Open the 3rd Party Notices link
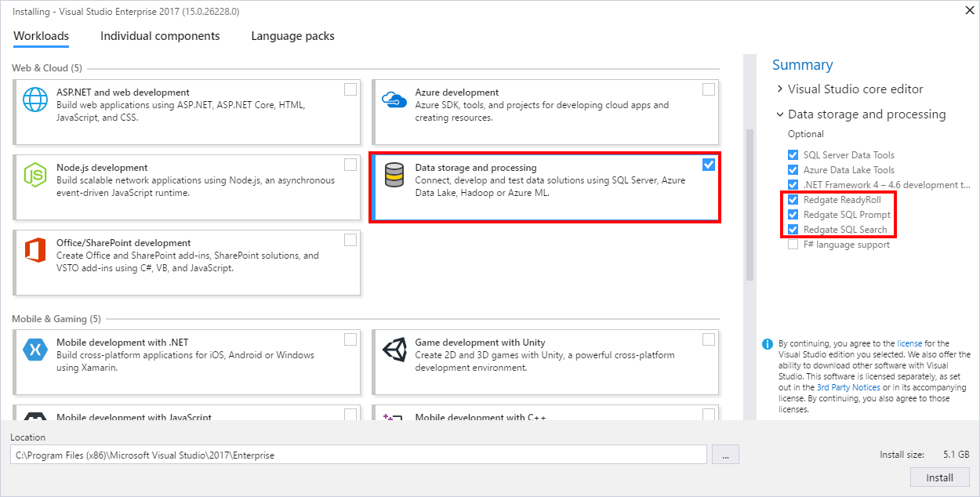The image size is (980, 497). [x=848, y=387]
